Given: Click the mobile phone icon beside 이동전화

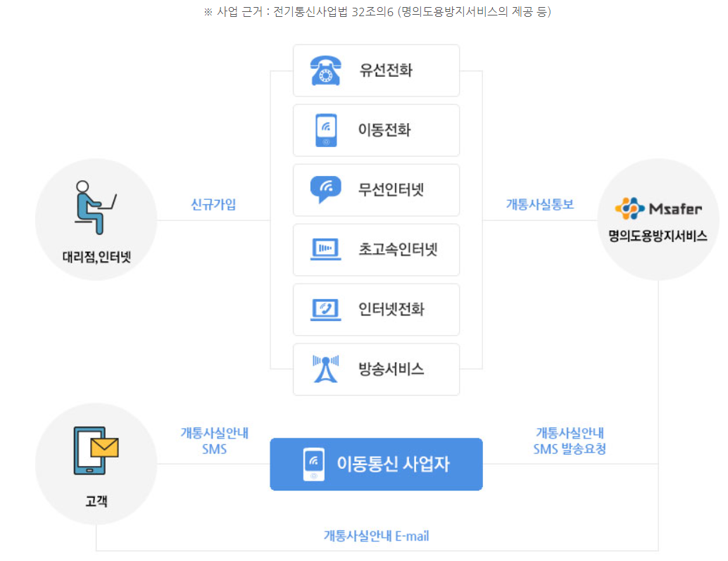Looking at the screenshot, I should [x=326, y=130].
